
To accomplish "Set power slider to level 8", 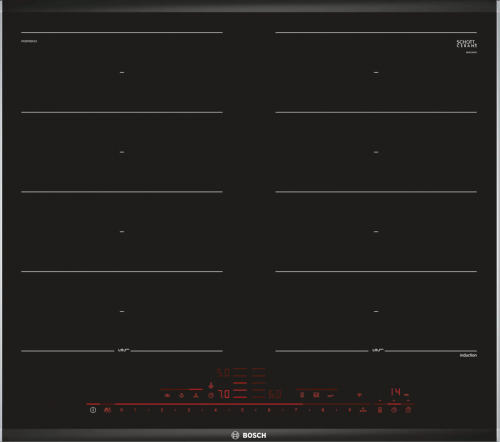I will point(323,410).
